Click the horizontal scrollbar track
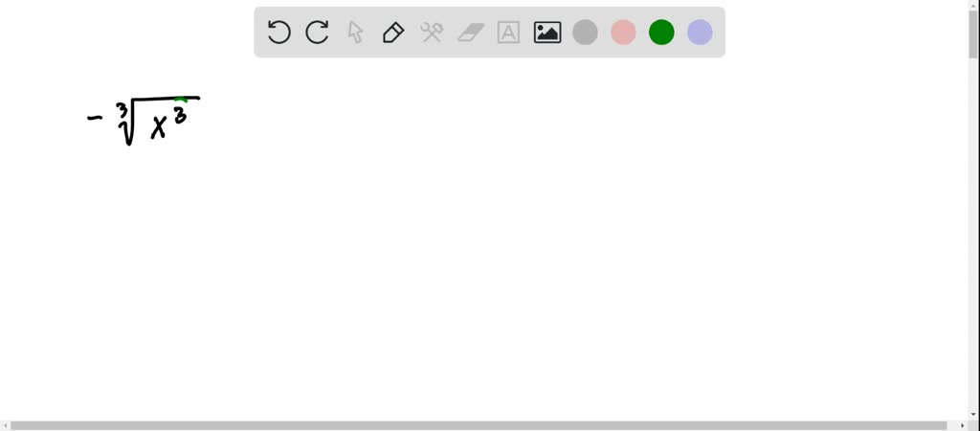This screenshot has height=431, width=980. [483, 426]
